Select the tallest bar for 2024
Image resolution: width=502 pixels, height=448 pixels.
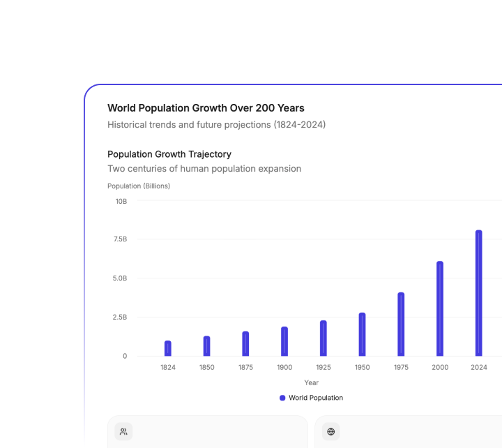479,293
